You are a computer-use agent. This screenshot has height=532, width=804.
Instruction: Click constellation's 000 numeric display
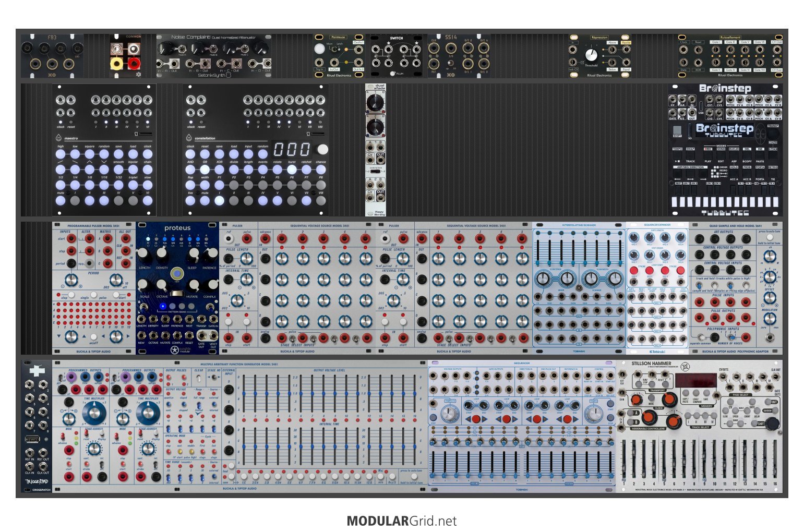point(292,150)
